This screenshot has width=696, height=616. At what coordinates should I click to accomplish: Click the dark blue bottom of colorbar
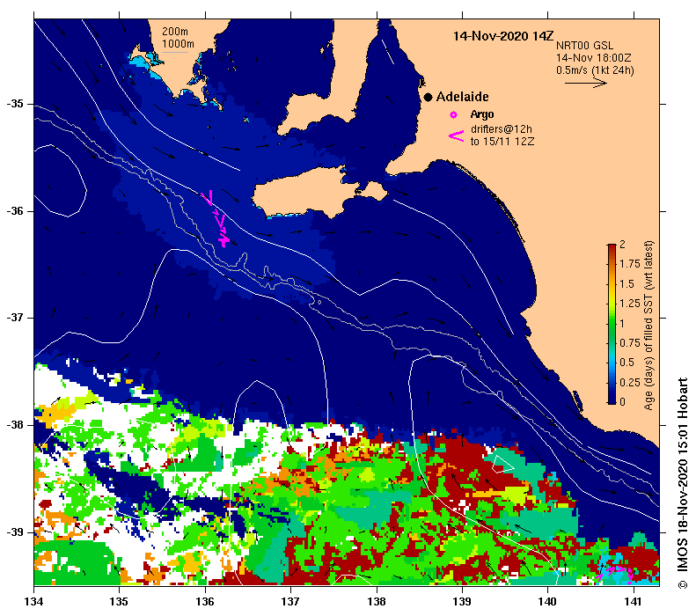pyautogui.click(x=612, y=399)
